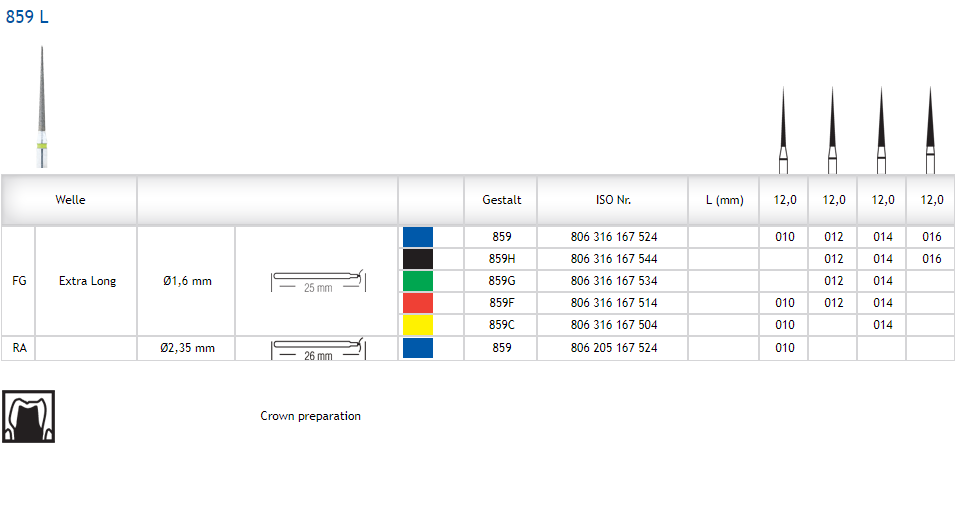The image size is (958, 507).
Task: Select size 016 in the 859H row
Action: coord(931,259)
